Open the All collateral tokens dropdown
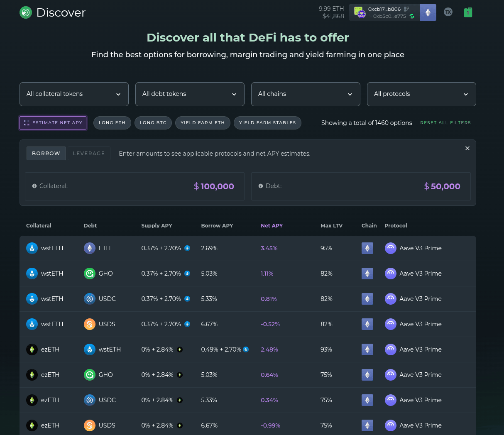The height and width of the screenshot is (435, 504). point(74,94)
